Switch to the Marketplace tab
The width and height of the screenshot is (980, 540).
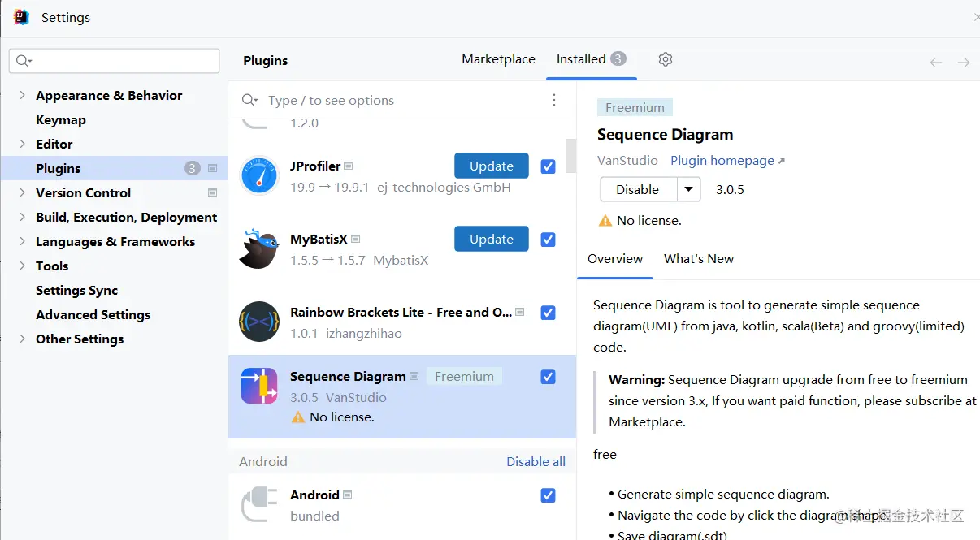498,59
